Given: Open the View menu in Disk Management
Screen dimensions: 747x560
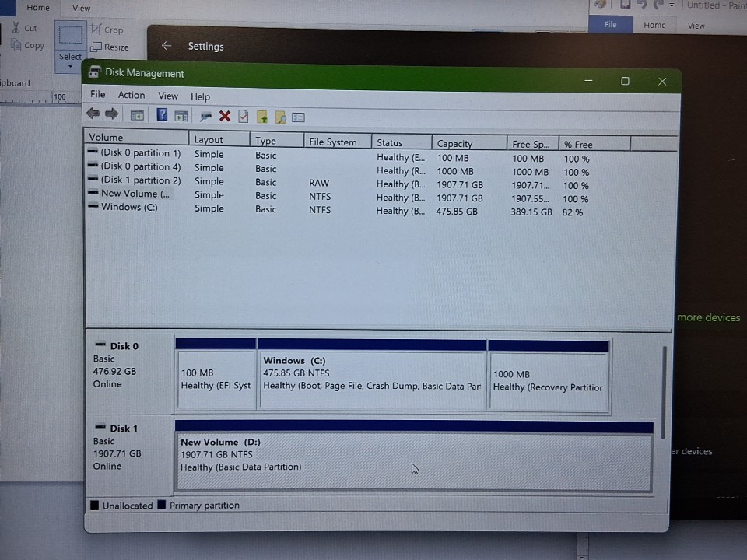Looking at the screenshot, I should coord(168,96).
